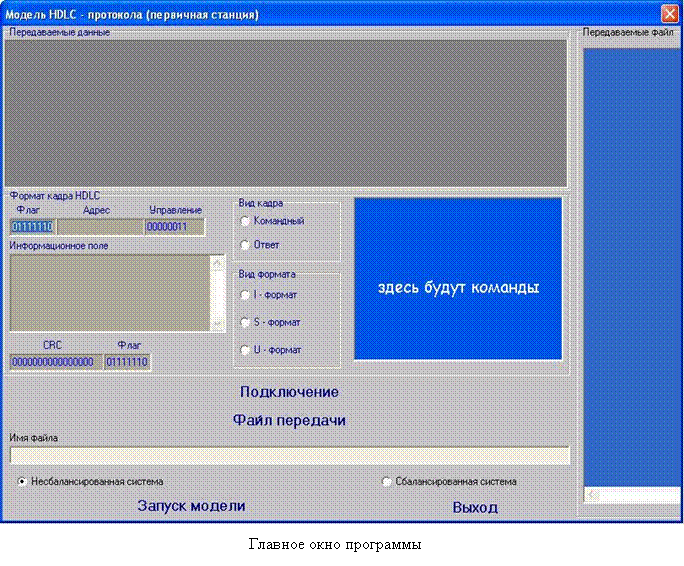Select the Ответ frame type radio button

click(x=245, y=245)
